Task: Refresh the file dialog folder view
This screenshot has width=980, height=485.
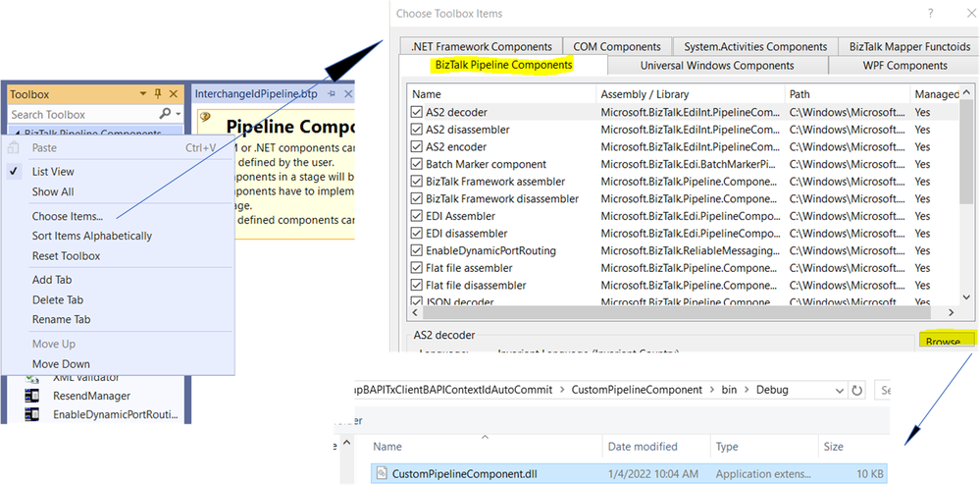Action: 856,389
